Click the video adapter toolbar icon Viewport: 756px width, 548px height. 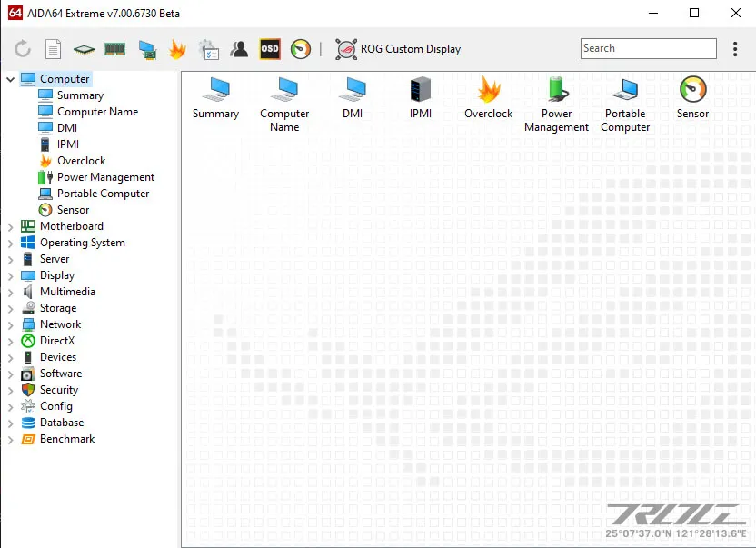pos(145,49)
